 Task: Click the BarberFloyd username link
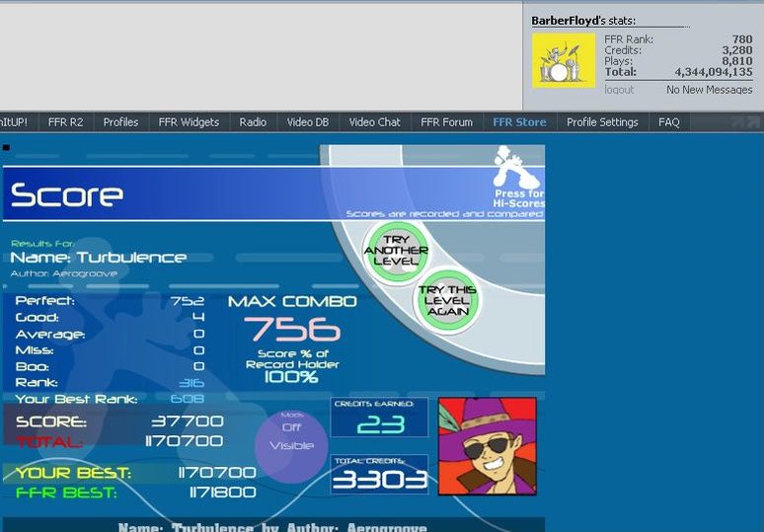(566, 21)
